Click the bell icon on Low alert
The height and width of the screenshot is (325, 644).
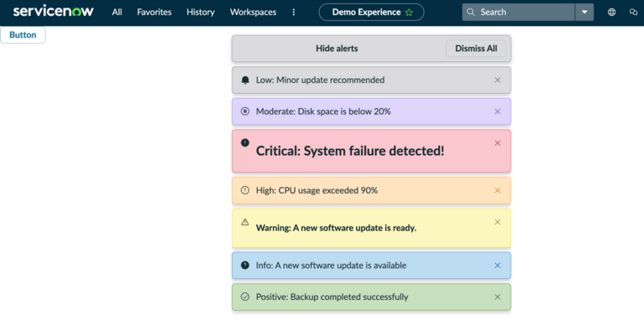(245, 80)
